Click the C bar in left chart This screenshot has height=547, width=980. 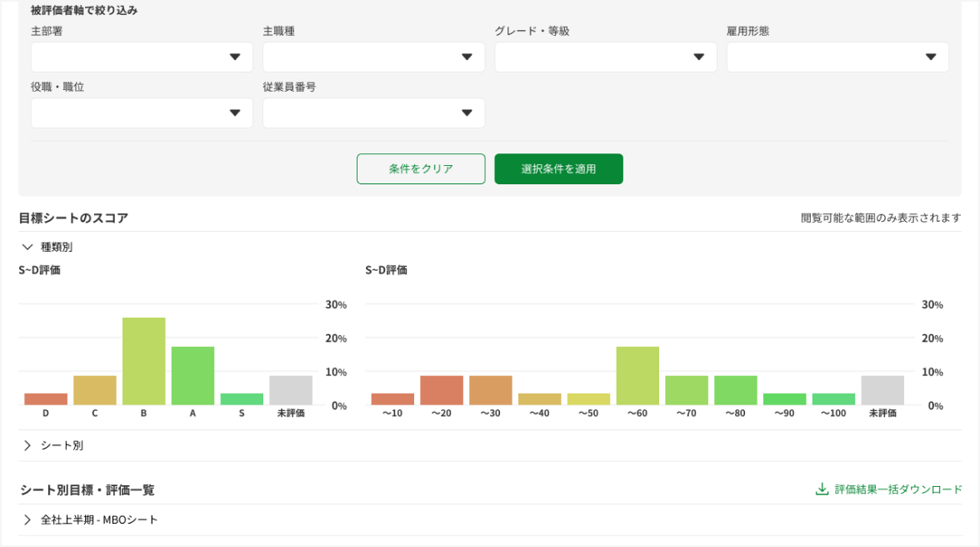click(x=95, y=390)
